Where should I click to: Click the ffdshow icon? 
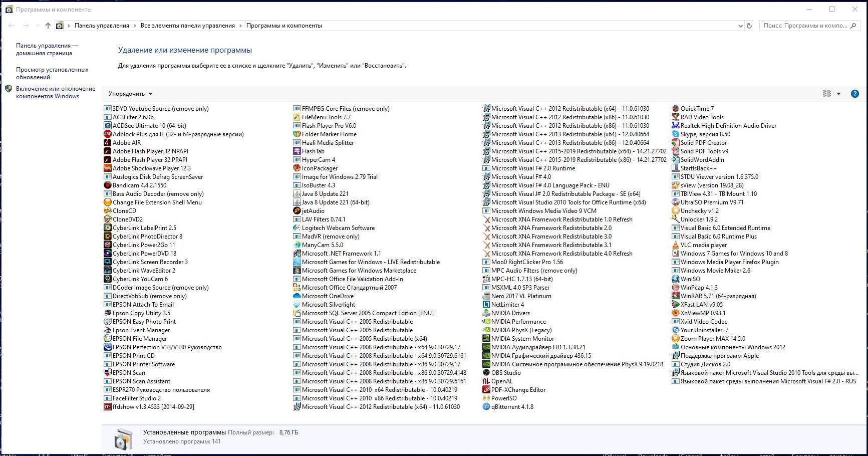tap(107, 407)
